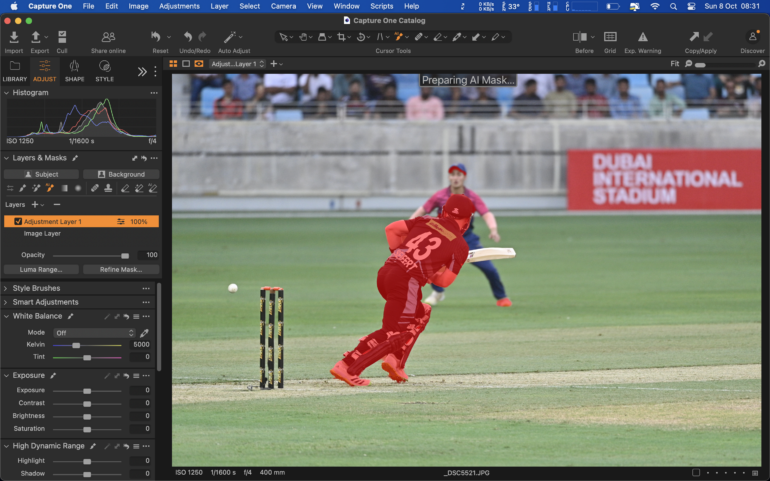770x481 pixels.
Task: Apply Auto Adjust magic wand
Action: 229,37
